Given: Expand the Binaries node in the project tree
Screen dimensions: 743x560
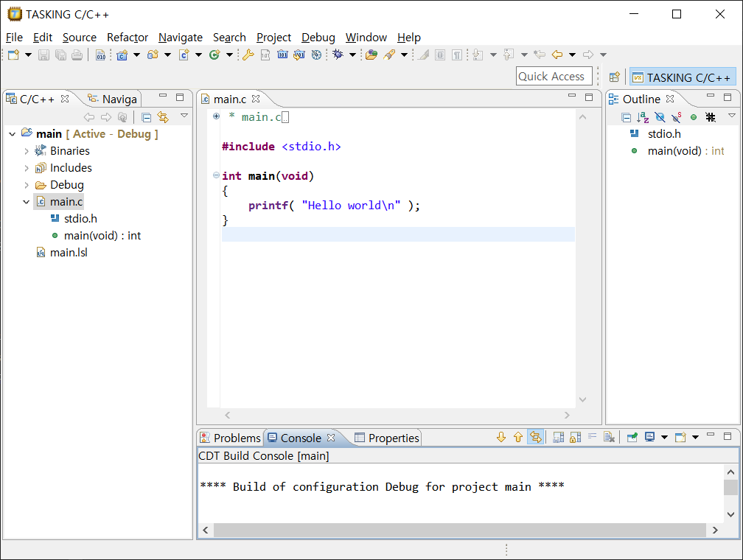Looking at the screenshot, I should [x=27, y=151].
